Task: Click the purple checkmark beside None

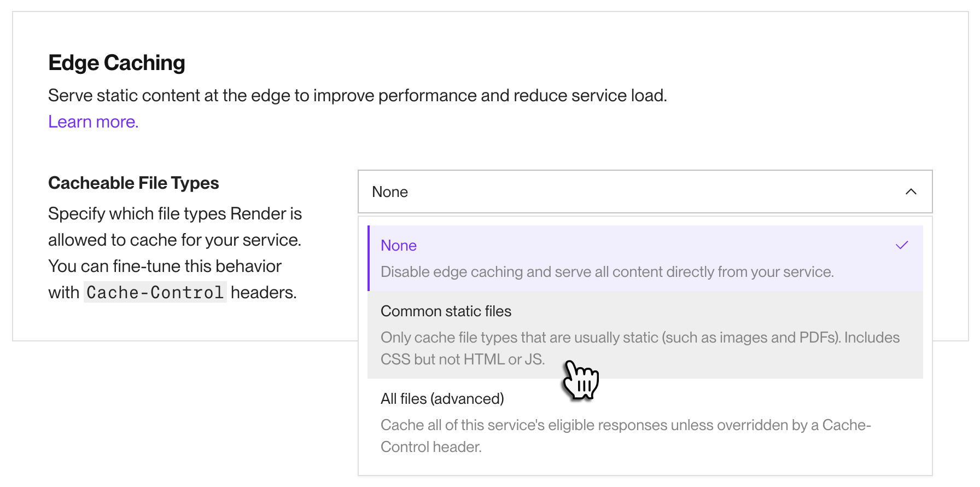Action: coord(902,245)
